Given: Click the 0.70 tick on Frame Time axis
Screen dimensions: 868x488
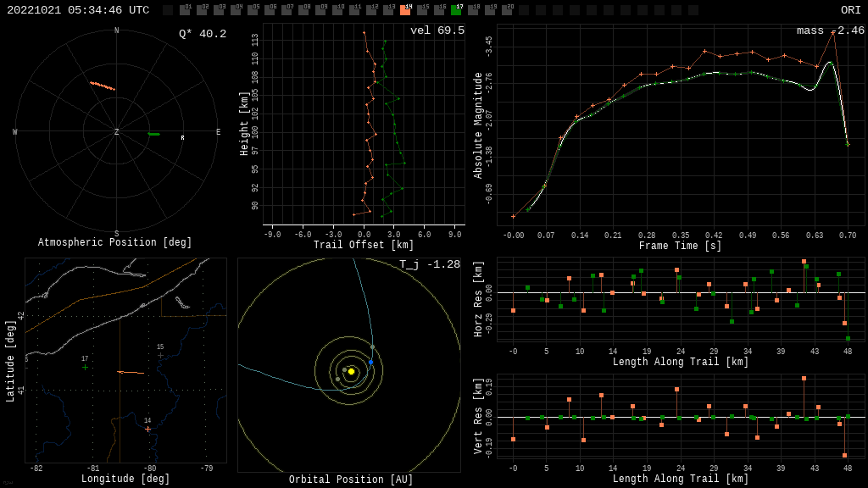Looking at the screenshot, I should coord(848,236).
